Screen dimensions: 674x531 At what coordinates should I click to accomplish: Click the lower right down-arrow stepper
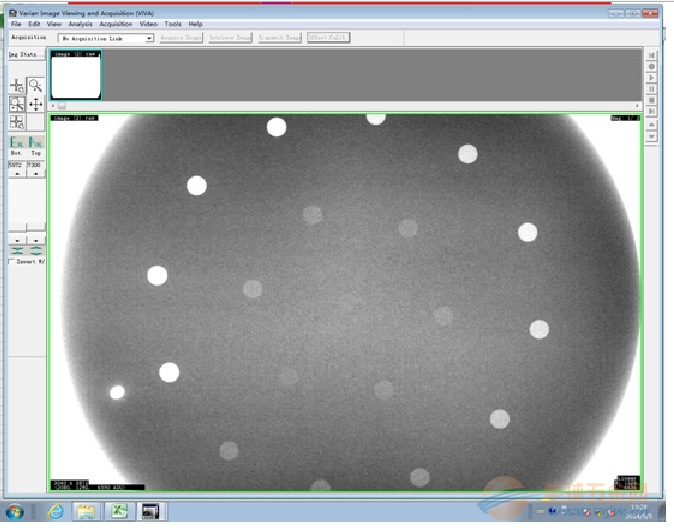[36, 240]
